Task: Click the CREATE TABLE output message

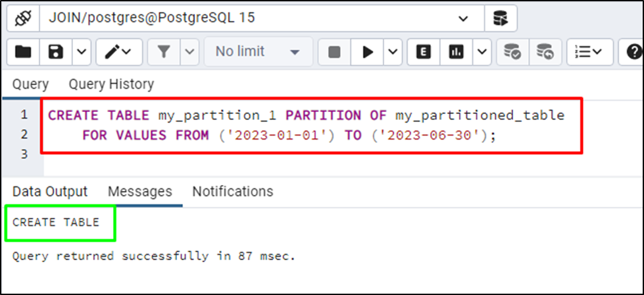Action: tap(56, 223)
